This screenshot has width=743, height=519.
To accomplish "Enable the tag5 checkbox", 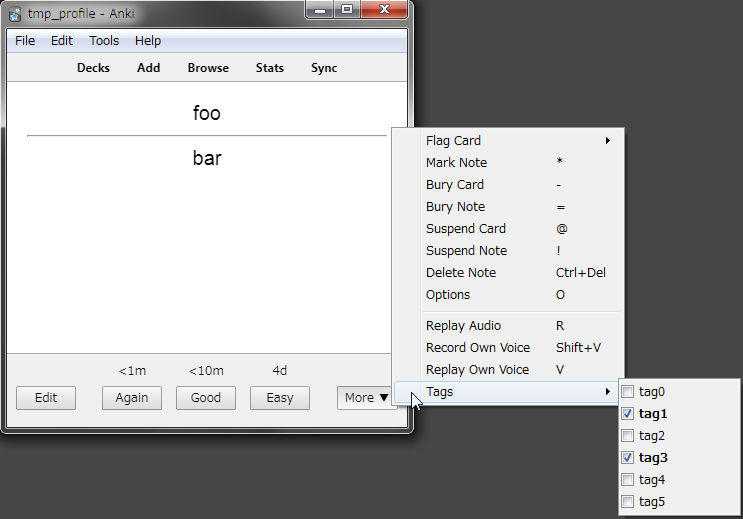I will point(627,502).
